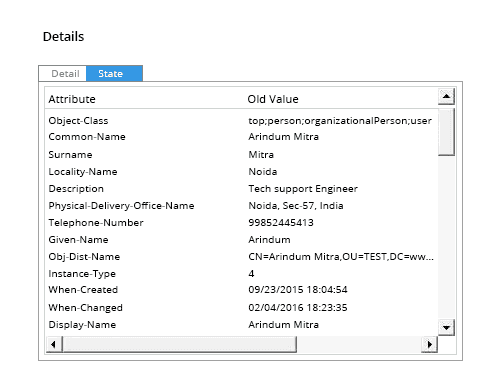The image size is (500, 390).
Task: Select the Telephone-Number attribute
Action: (96, 223)
